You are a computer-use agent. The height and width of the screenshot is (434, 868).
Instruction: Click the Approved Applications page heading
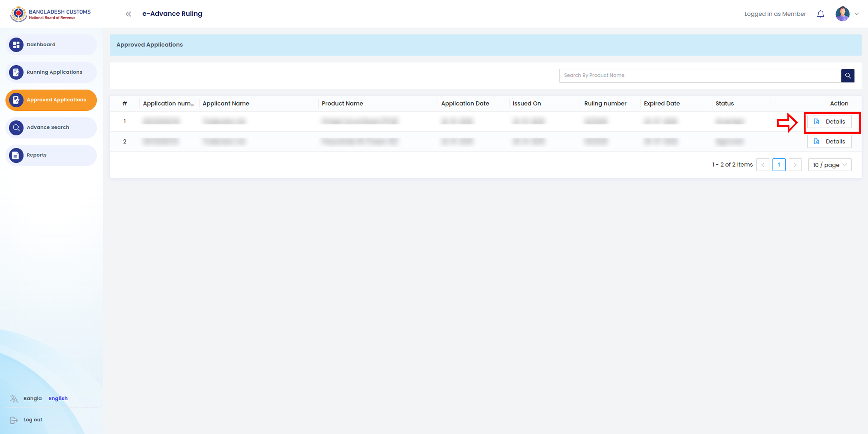(x=150, y=45)
